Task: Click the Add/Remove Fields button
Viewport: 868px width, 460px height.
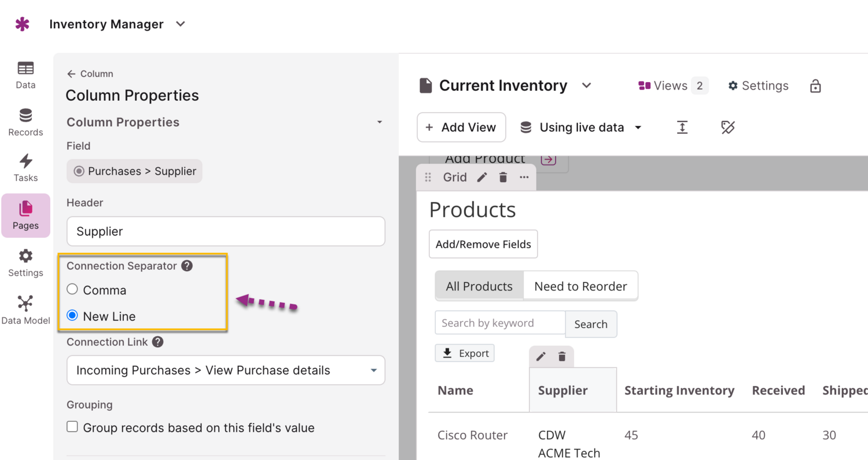Action: click(483, 244)
